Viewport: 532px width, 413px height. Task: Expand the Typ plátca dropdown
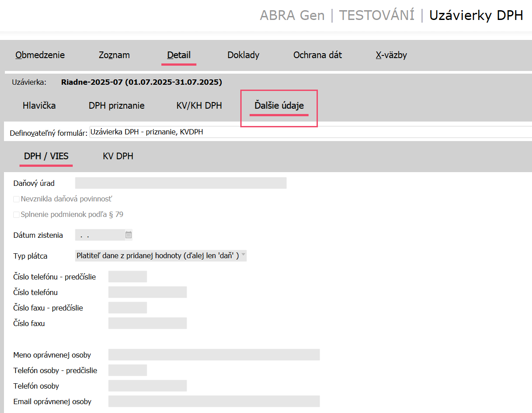coord(243,256)
